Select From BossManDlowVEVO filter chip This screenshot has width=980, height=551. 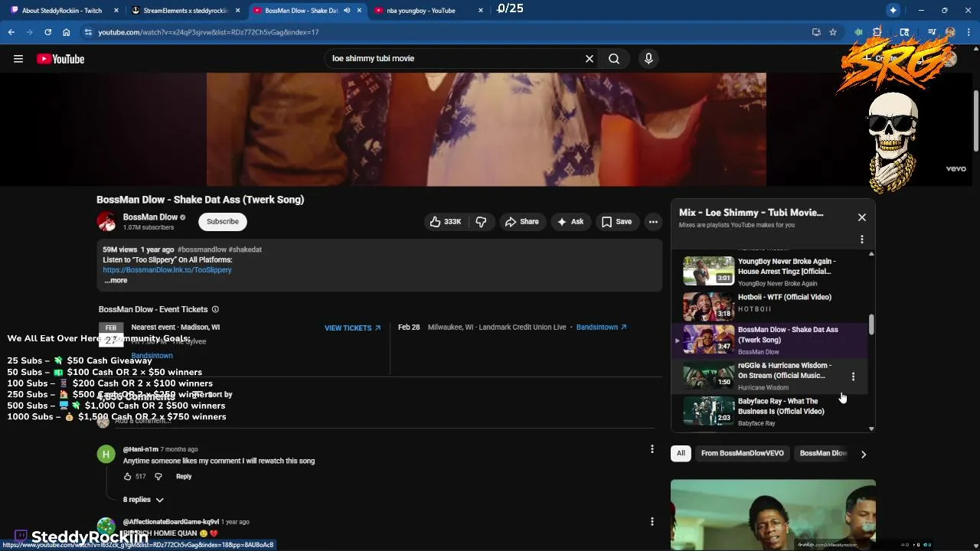[x=742, y=453]
